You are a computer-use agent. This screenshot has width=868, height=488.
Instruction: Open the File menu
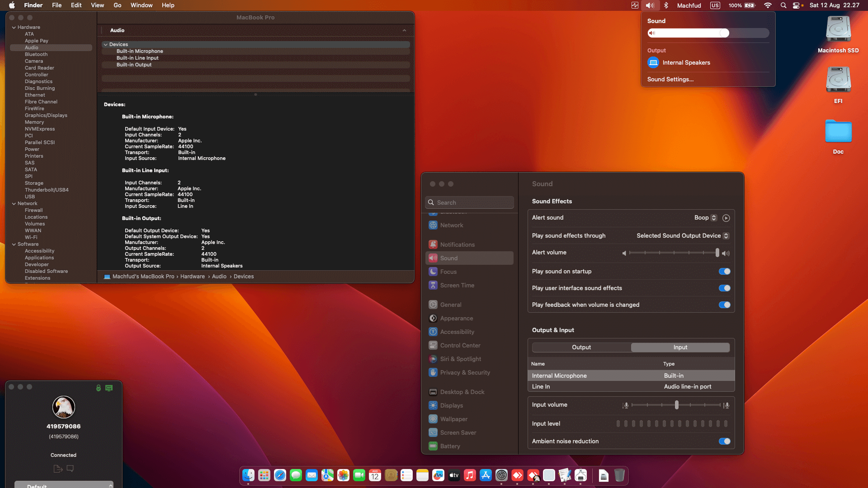pyautogui.click(x=57, y=5)
